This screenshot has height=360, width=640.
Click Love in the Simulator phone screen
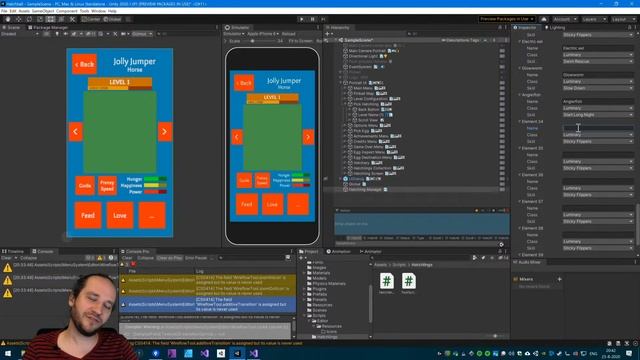tap(272, 204)
